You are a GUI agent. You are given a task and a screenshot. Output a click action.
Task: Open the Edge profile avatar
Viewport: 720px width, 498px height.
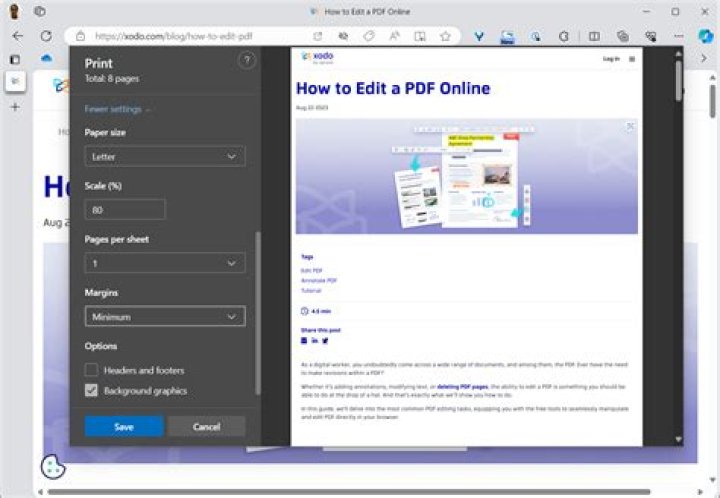(x=14, y=11)
